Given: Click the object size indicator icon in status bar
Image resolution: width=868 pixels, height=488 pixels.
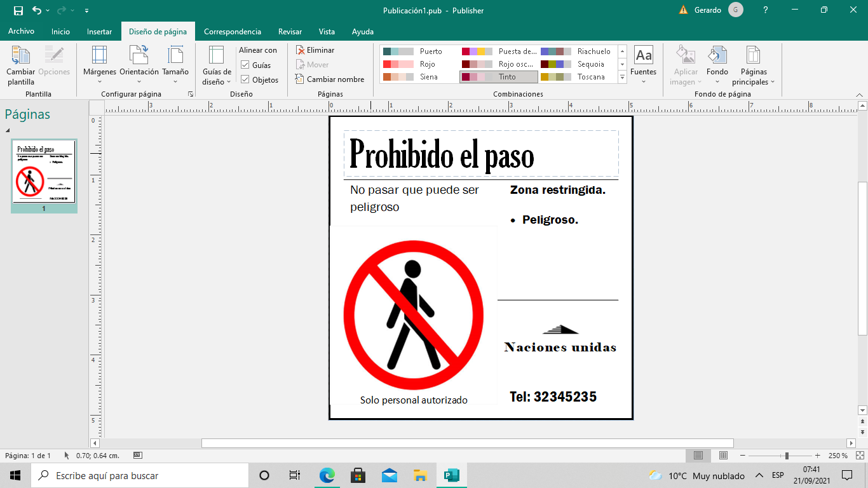Looking at the screenshot, I should [x=137, y=456].
